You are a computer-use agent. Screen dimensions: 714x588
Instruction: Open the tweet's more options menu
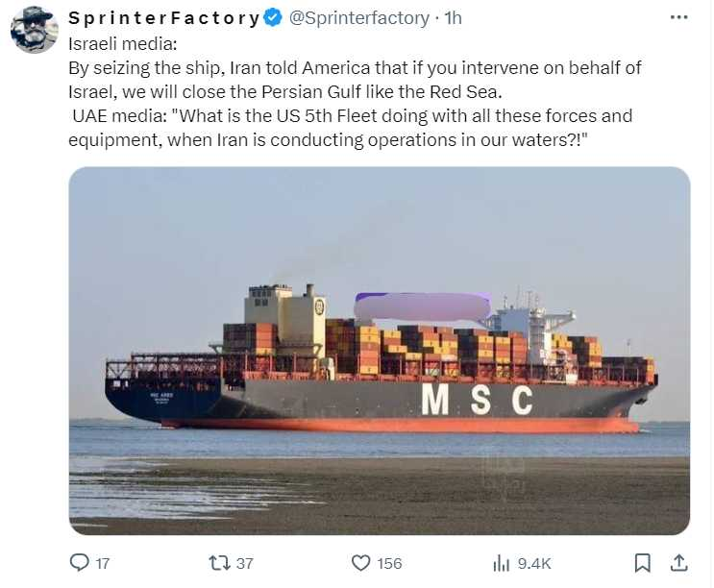[x=678, y=17]
